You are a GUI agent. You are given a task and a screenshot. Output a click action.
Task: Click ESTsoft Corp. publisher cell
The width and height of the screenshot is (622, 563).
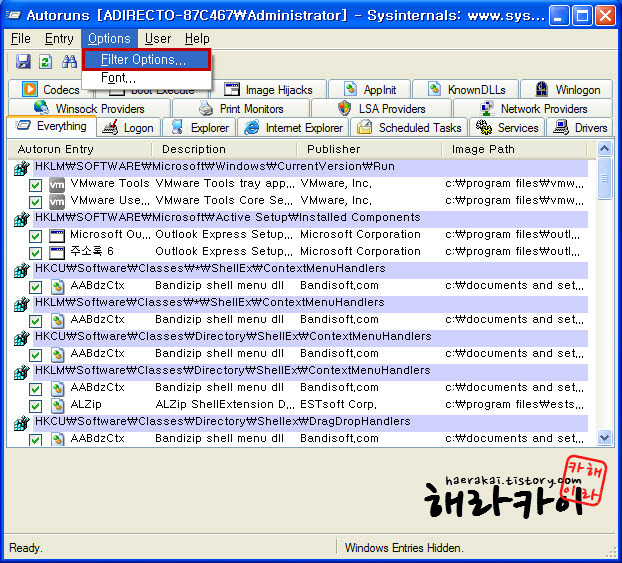click(338, 404)
